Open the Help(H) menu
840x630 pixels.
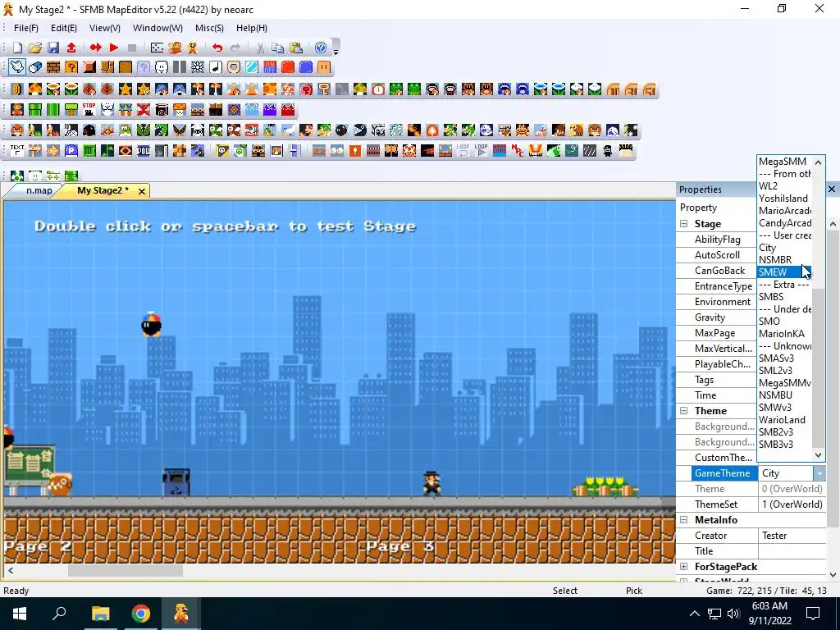[x=252, y=28]
